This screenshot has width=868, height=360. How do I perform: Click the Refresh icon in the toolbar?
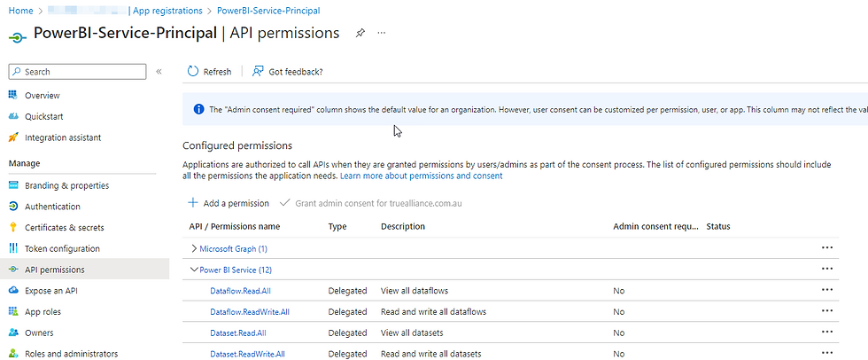[x=193, y=72]
